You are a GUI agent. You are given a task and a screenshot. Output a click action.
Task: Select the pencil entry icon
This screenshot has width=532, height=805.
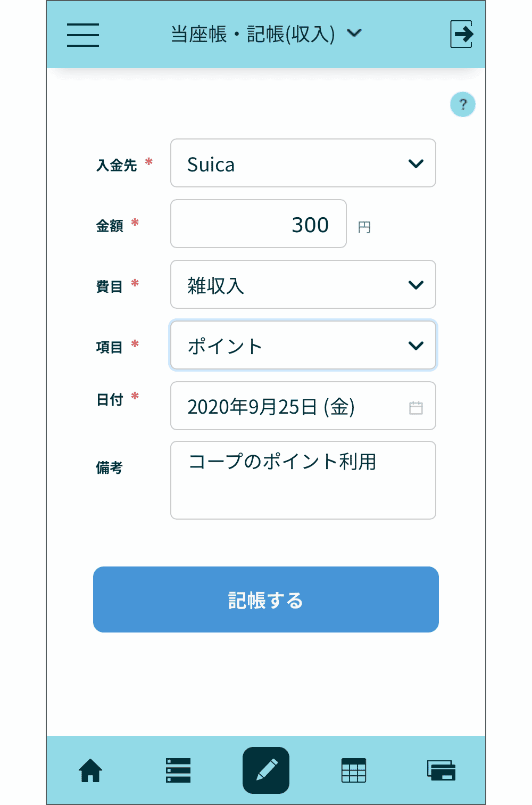coord(266,770)
